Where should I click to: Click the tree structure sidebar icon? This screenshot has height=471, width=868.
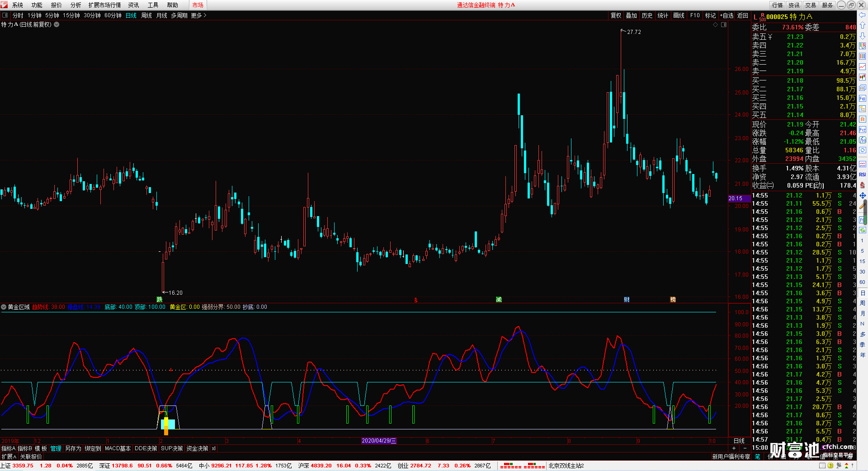(863, 109)
